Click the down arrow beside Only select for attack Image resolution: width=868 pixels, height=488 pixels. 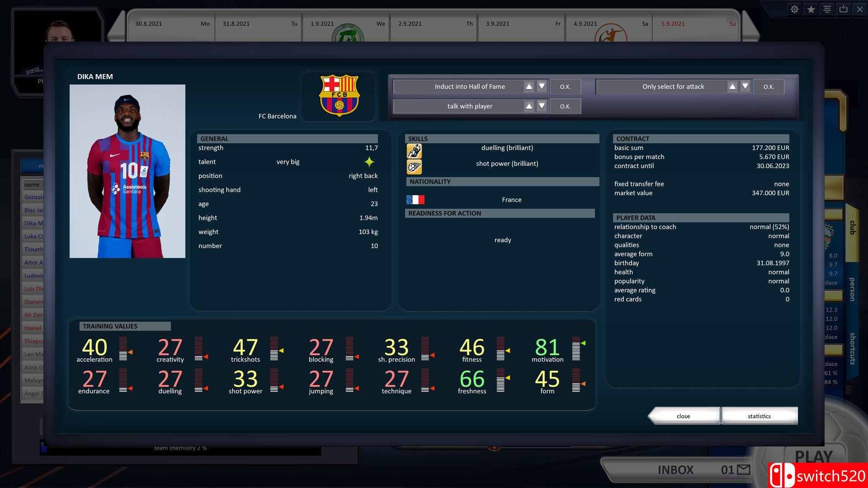(745, 86)
